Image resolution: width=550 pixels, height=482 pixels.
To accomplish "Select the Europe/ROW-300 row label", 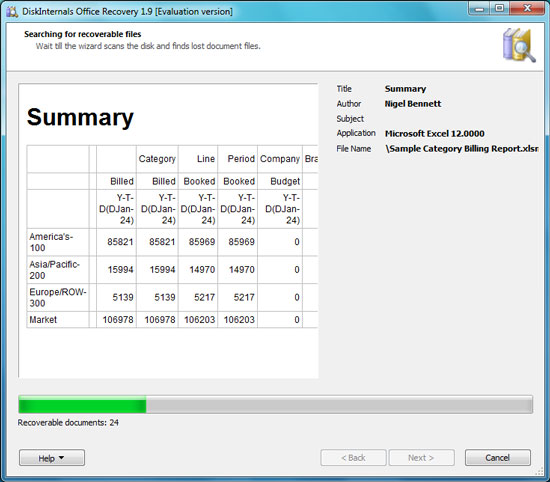I will click(x=58, y=297).
